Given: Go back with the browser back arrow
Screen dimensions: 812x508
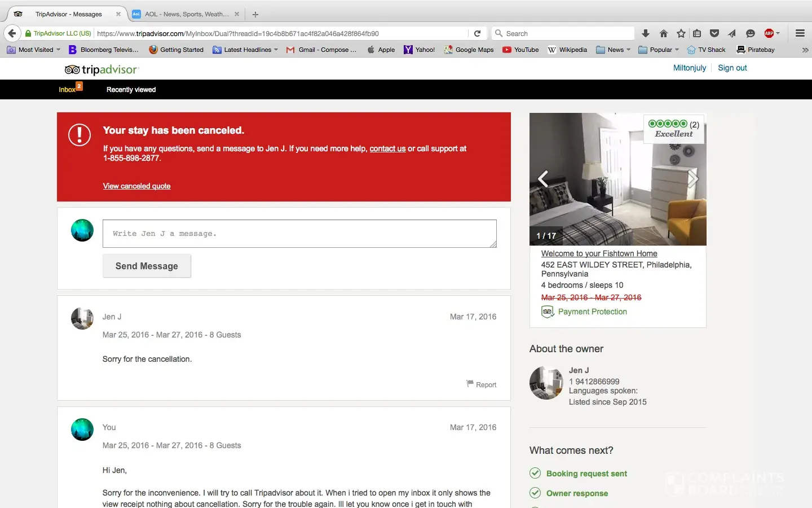Looking at the screenshot, I should tap(12, 33).
